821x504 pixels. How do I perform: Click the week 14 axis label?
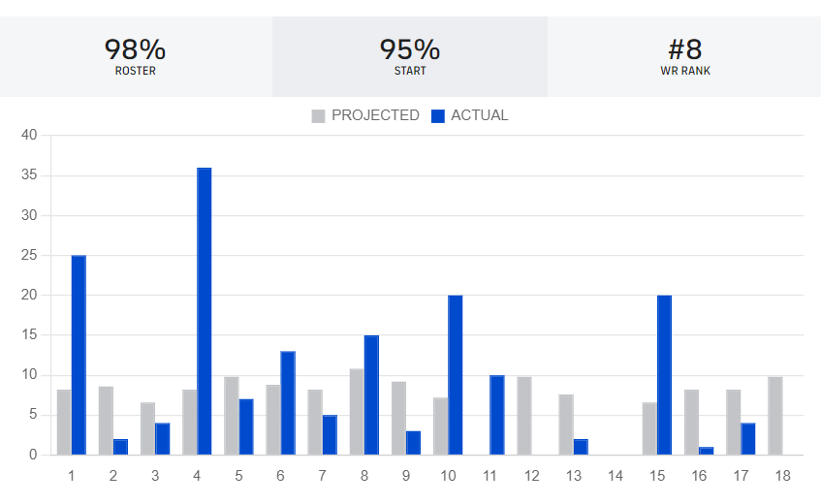point(615,476)
